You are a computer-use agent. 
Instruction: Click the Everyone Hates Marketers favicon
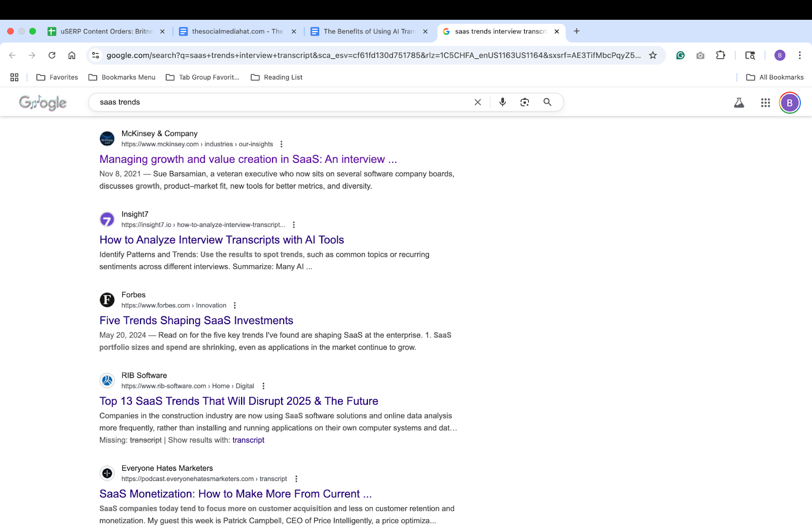pyautogui.click(x=107, y=473)
